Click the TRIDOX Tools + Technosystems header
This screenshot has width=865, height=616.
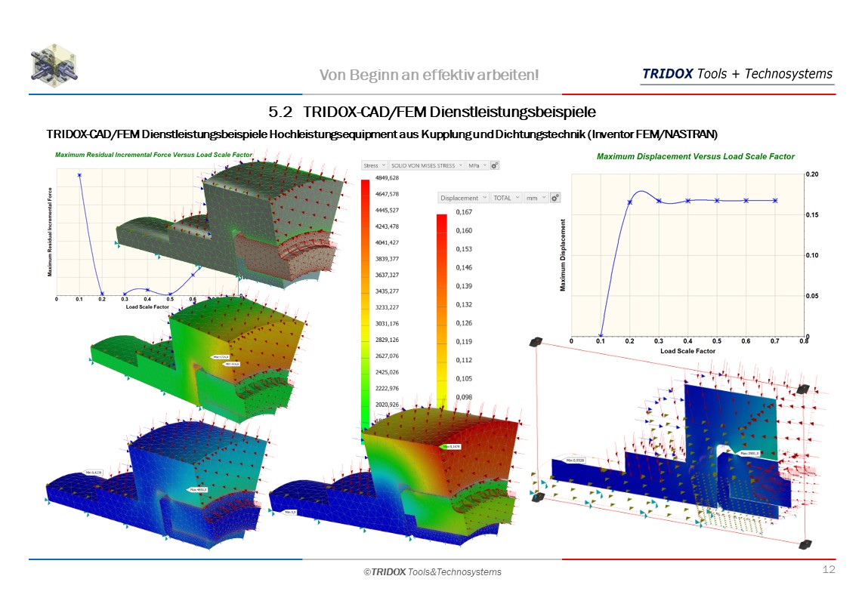(x=737, y=74)
